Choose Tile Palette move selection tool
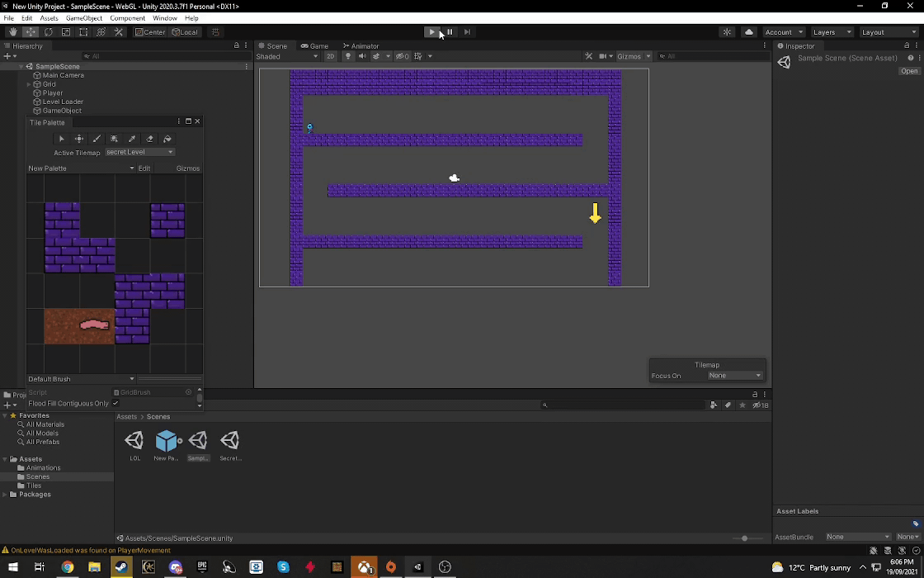The width and height of the screenshot is (924, 578). click(x=79, y=139)
